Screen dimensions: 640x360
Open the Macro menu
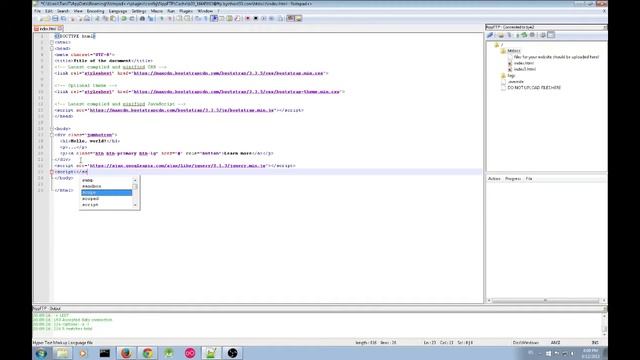click(157, 11)
